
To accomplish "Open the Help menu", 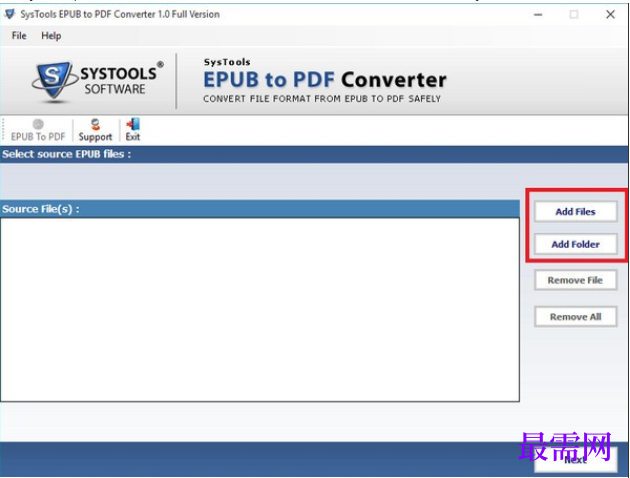I will pos(51,36).
